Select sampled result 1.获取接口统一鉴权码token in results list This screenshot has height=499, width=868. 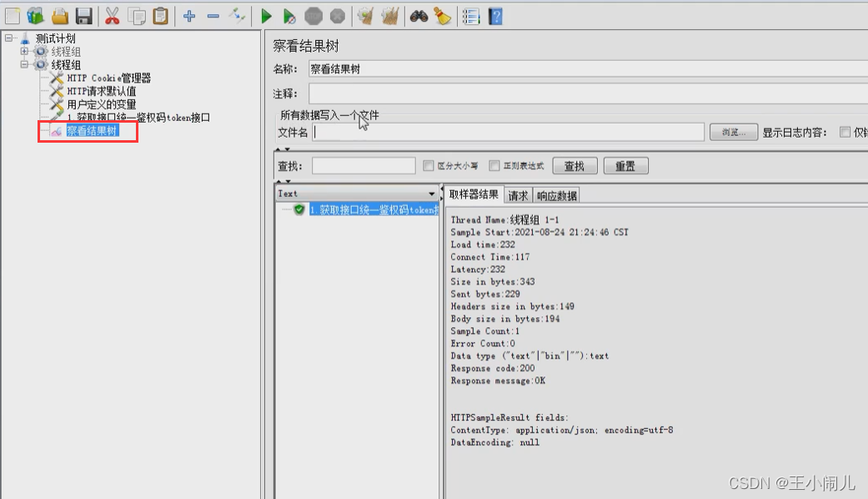pyautogui.click(x=374, y=210)
